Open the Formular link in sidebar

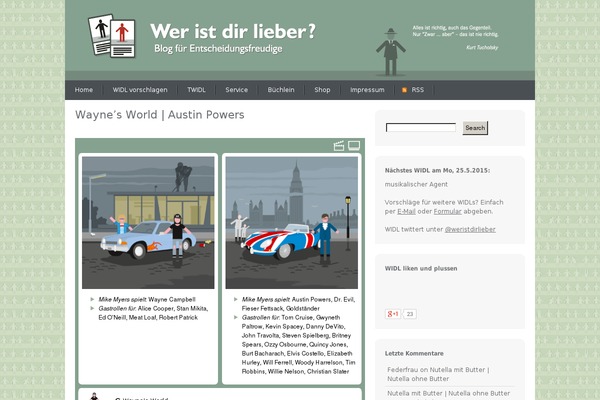coord(447,211)
